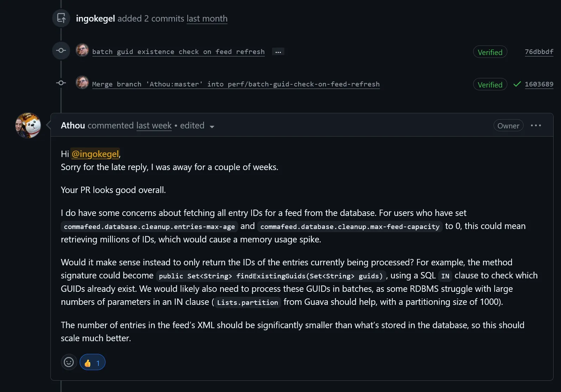The image size is (561, 392).
Task: Open the @ingokegel mention link
Action: [x=95, y=154]
